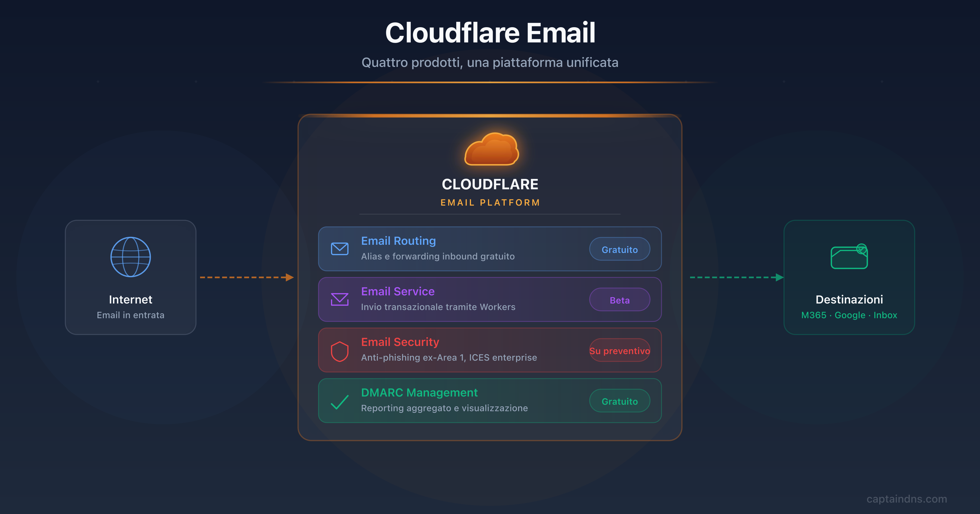980x514 pixels.
Task: Click the Gratuito badge on DMARC Management
Action: coord(619,401)
